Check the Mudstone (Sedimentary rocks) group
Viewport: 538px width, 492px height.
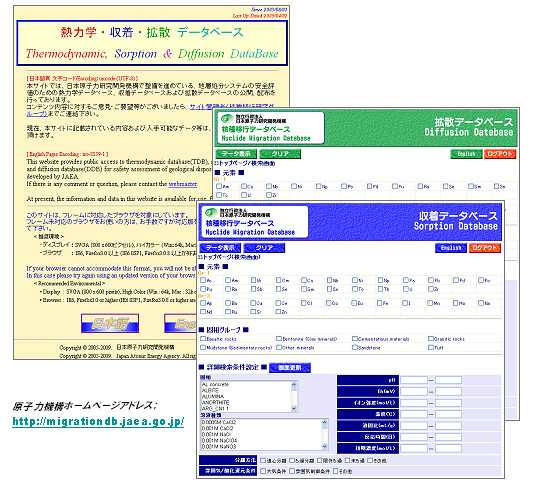pyautogui.click(x=203, y=348)
